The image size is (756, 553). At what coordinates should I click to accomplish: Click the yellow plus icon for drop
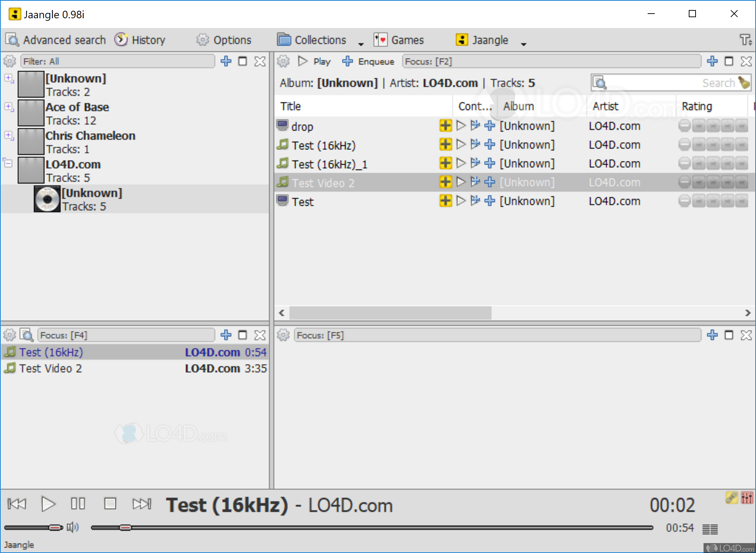(445, 126)
